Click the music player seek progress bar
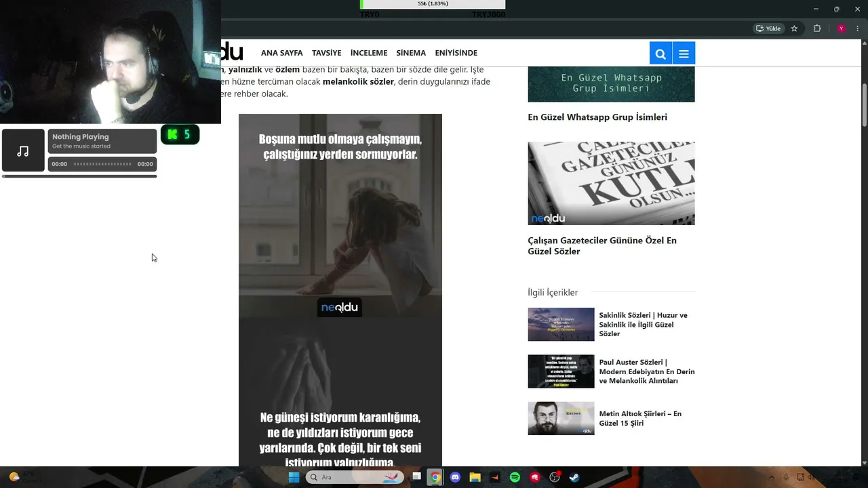The image size is (868, 488). pos(102,164)
